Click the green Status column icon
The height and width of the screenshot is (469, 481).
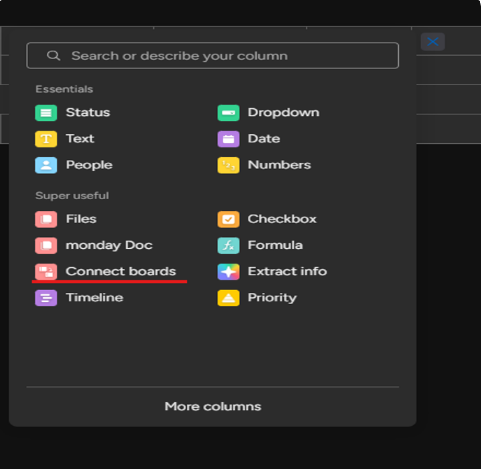(46, 113)
